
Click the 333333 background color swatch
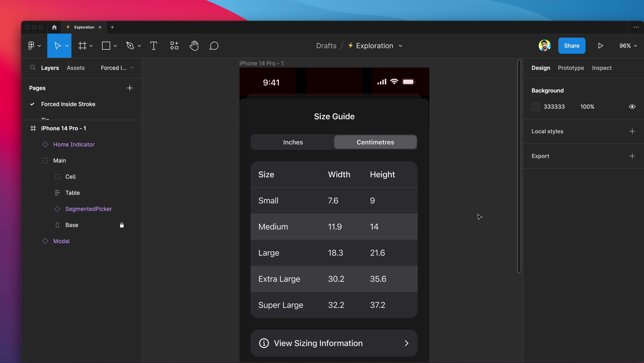(x=535, y=106)
